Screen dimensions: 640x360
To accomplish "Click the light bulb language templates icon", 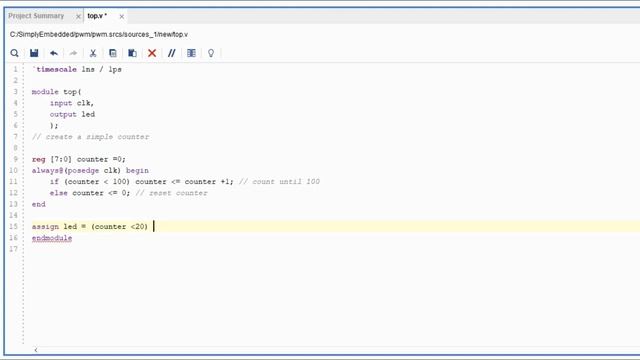I will pos(211,53).
